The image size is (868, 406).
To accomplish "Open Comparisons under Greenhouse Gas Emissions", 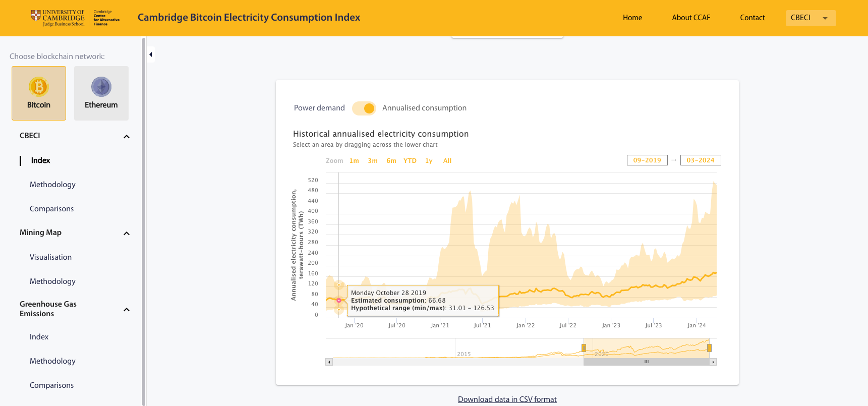I will click(x=51, y=385).
